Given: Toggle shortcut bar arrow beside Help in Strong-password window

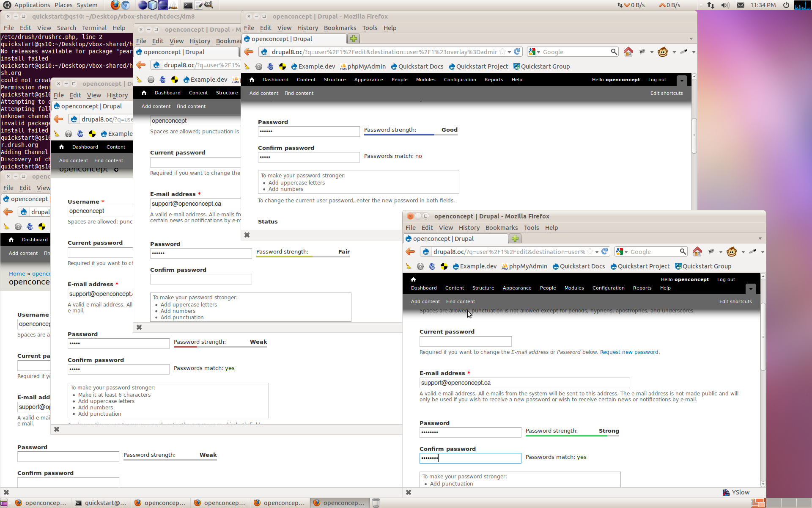Looking at the screenshot, I should (x=751, y=289).
